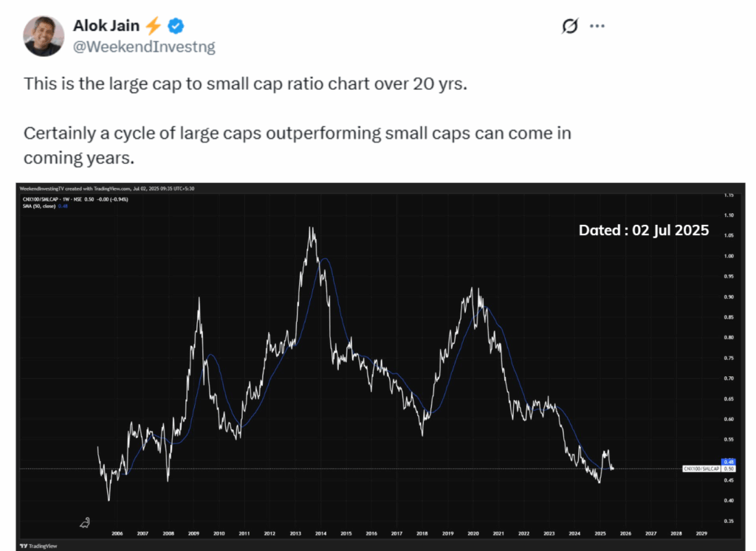The height and width of the screenshot is (551, 756).
Task: Click the blue verified checkmark badge
Action: click(x=176, y=26)
